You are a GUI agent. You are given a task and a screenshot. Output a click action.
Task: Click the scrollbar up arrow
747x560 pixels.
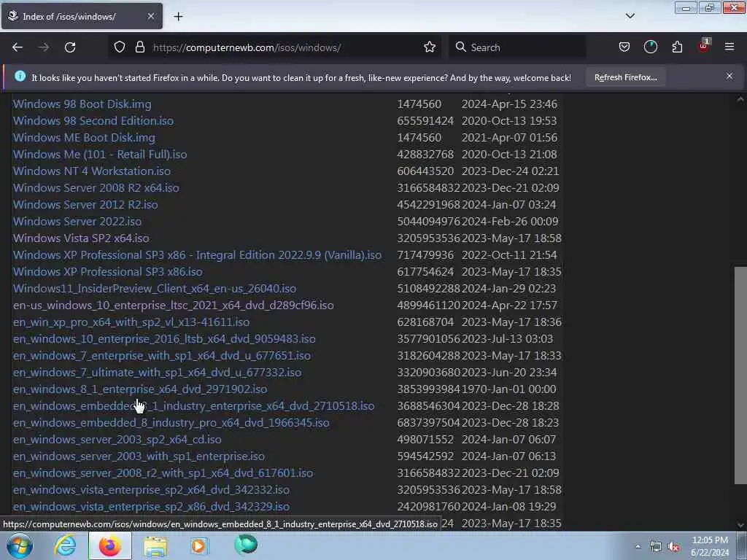pos(740,99)
